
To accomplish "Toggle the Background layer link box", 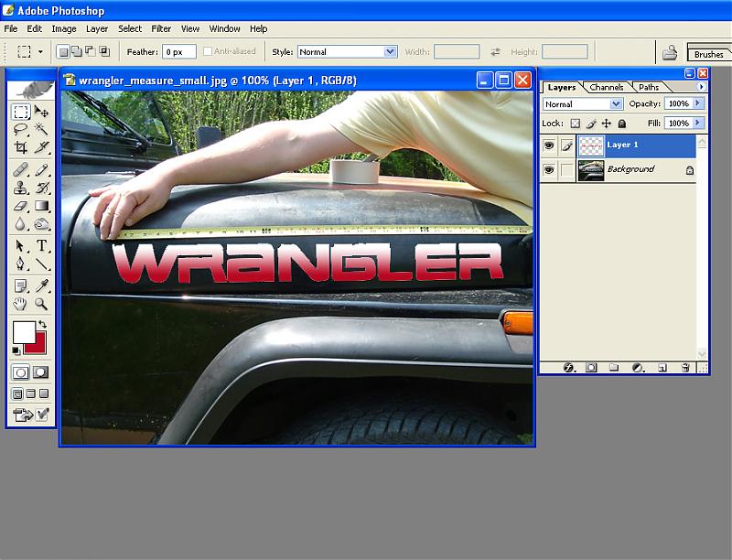I will point(566,170).
